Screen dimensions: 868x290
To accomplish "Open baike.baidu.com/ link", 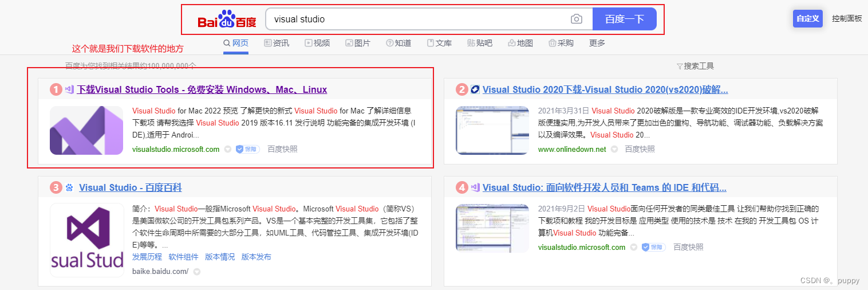I will (x=160, y=271).
